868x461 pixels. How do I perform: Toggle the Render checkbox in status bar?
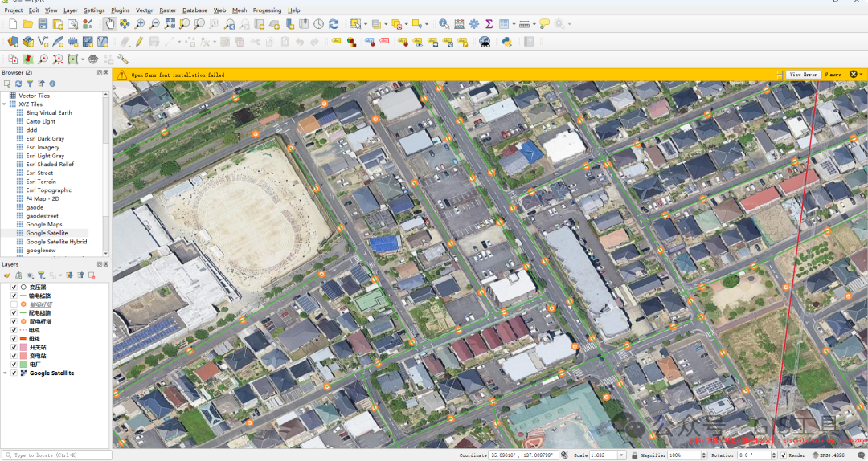pyautogui.click(x=783, y=455)
